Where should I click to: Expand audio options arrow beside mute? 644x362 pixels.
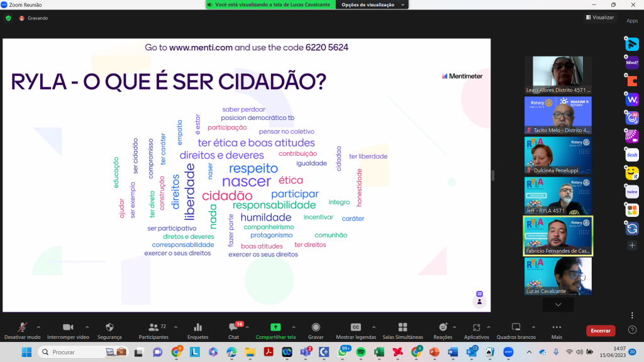[x=39, y=327]
